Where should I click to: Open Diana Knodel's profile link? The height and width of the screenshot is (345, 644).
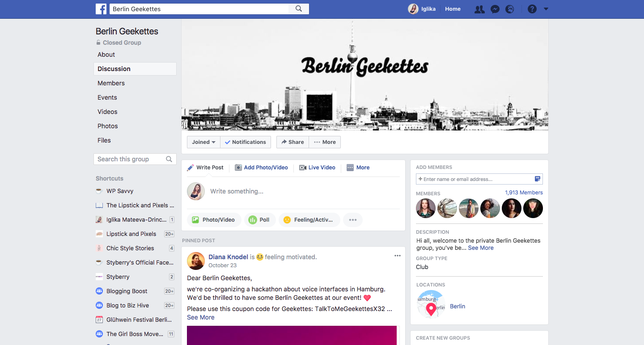click(x=228, y=257)
